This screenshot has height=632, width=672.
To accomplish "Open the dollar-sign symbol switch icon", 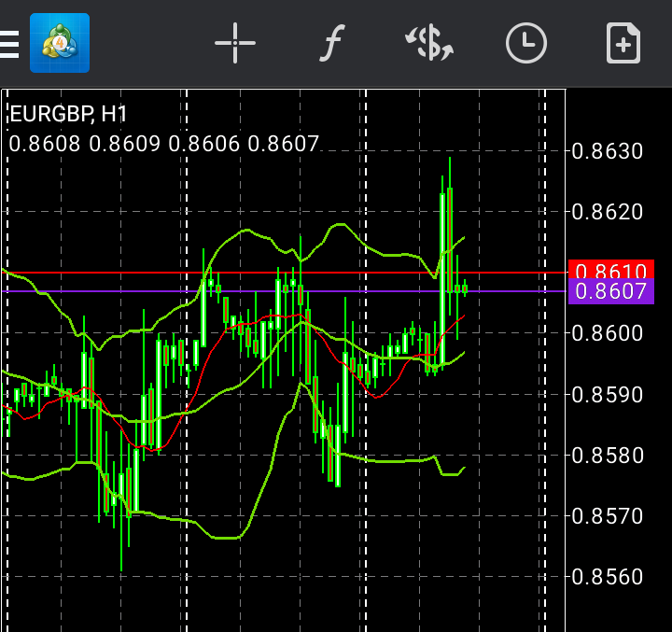I will coord(428,44).
